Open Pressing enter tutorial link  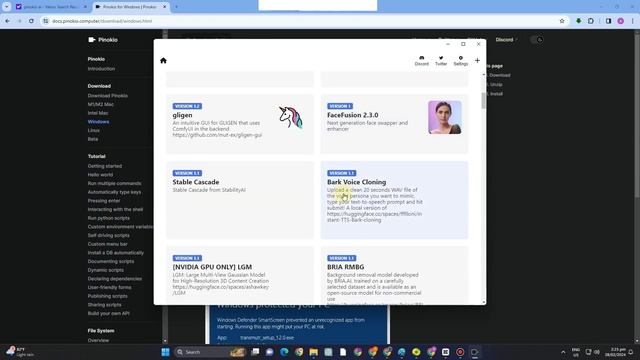click(x=104, y=200)
